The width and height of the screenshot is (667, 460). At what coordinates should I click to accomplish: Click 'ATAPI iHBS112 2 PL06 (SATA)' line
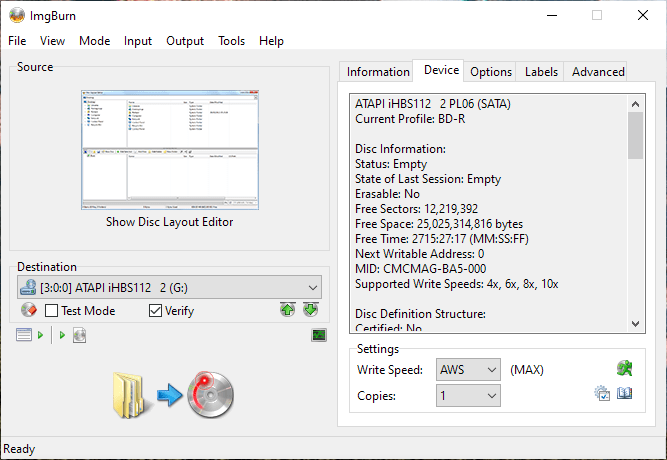click(x=433, y=104)
